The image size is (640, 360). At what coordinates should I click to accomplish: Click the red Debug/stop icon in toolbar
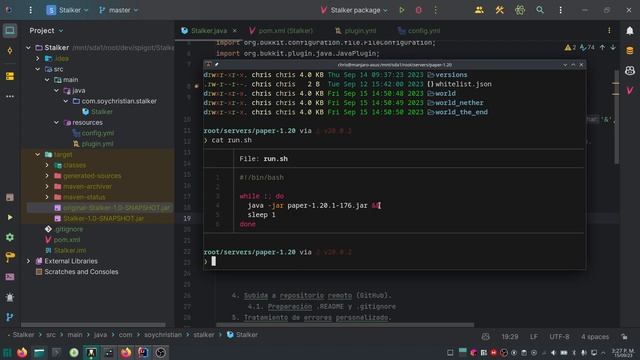click(418, 10)
